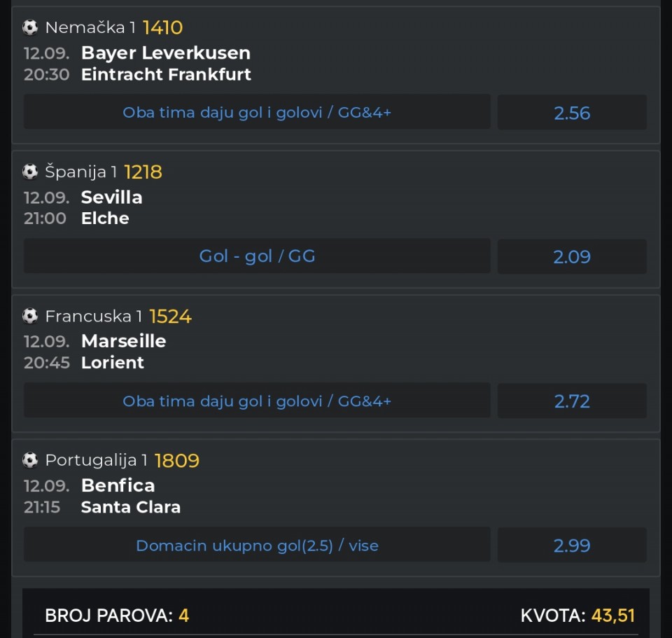Open match code 1410
The image size is (672, 638).
click(163, 28)
